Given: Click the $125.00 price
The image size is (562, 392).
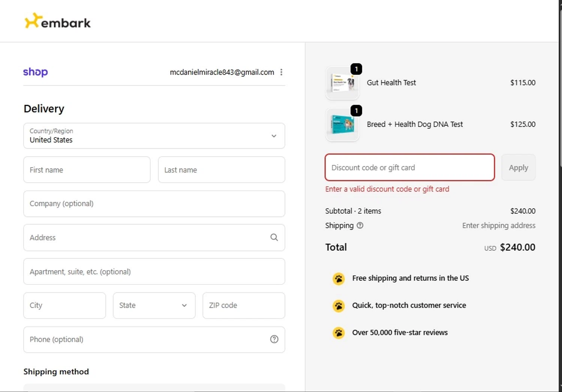Looking at the screenshot, I should tap(523, 124).
